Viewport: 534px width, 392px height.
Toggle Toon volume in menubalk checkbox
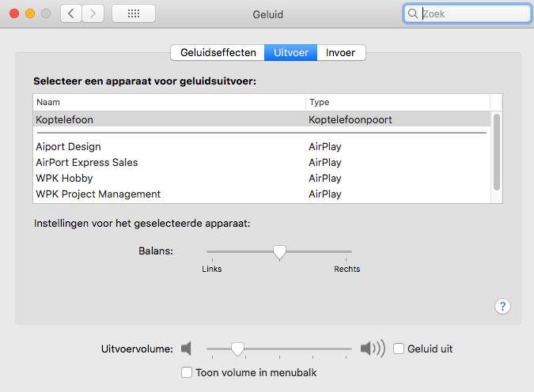(x=187, y=372)
